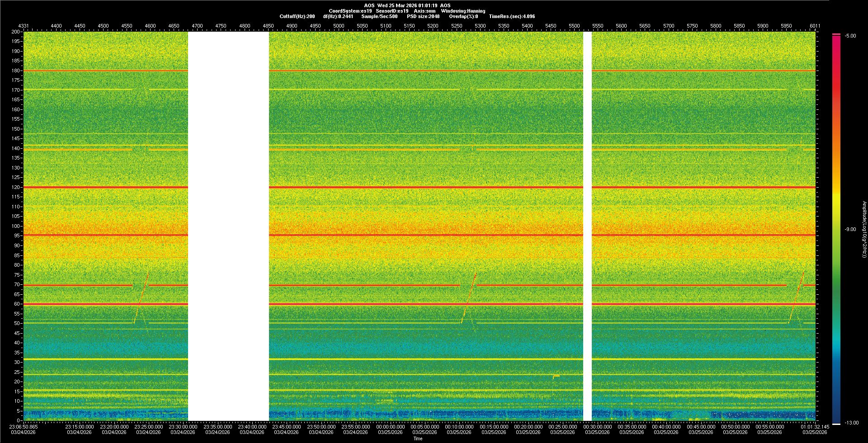Click the 180 Hz frequency axis label
The width and height of the screenshot is (868, 443).
pyautogui.click(x=16, y=71)
